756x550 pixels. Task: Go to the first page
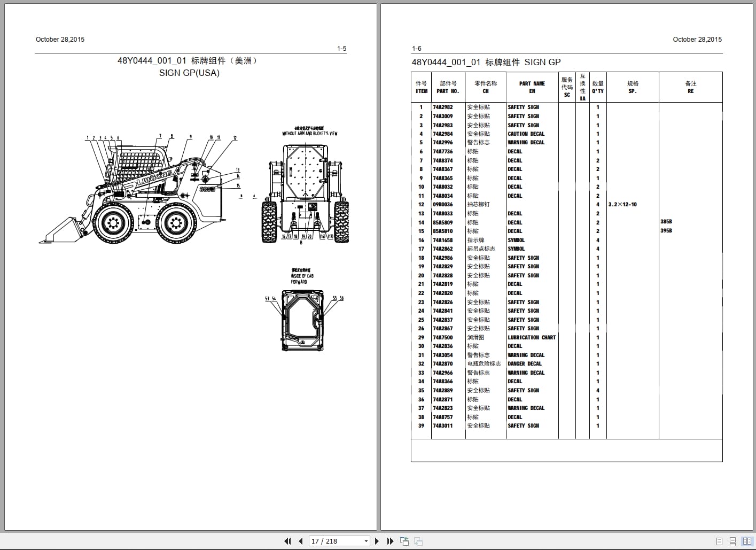(288, 541)
